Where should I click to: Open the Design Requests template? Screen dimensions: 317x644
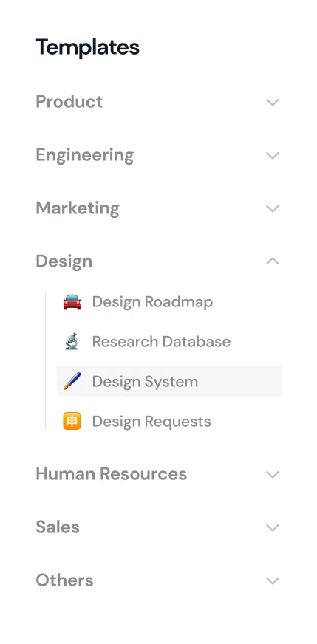tap(169, 422)
